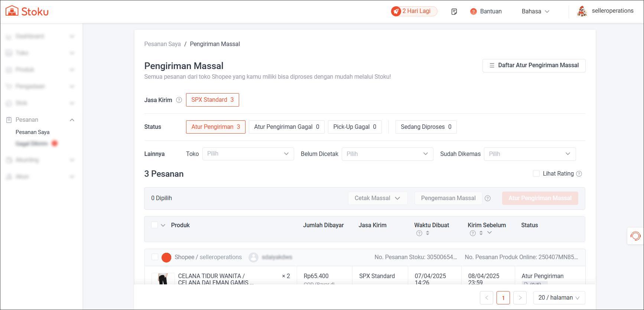This screenshot has height=310, width=644.
Task: Select the Shopee selleroperations order checkbox
Action: tap(155, 257)
